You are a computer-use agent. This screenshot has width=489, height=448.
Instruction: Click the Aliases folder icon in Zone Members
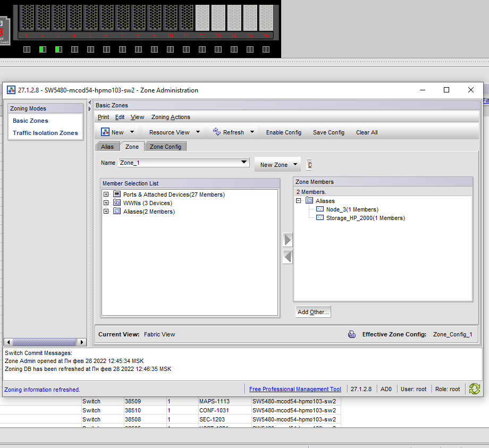309,200
